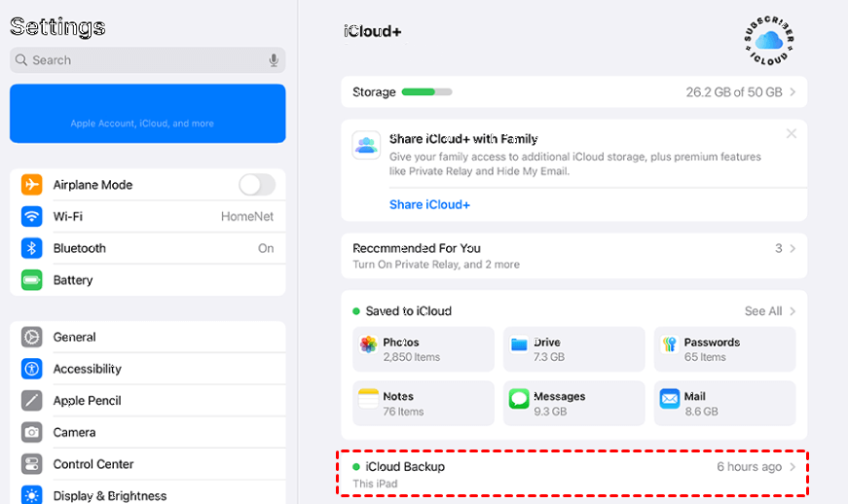Tap the microphone dictation icon in search
Image resolution: width=848 pixels, height=504 pixels.
click(274, 60)
